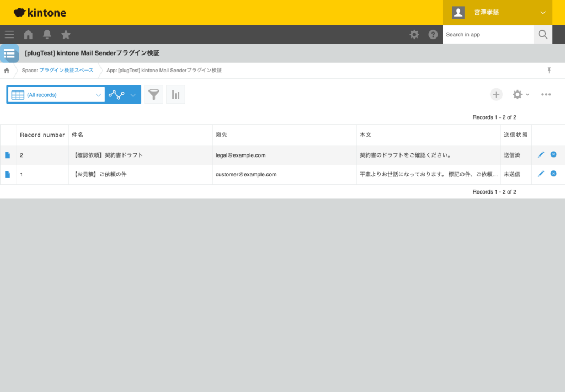Open the ... options menu

[546, 94]
